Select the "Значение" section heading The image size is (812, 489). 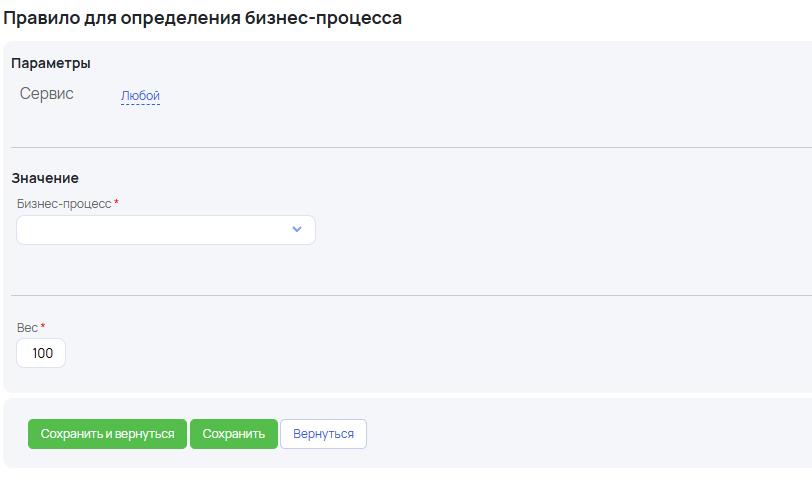pos(45,178)
